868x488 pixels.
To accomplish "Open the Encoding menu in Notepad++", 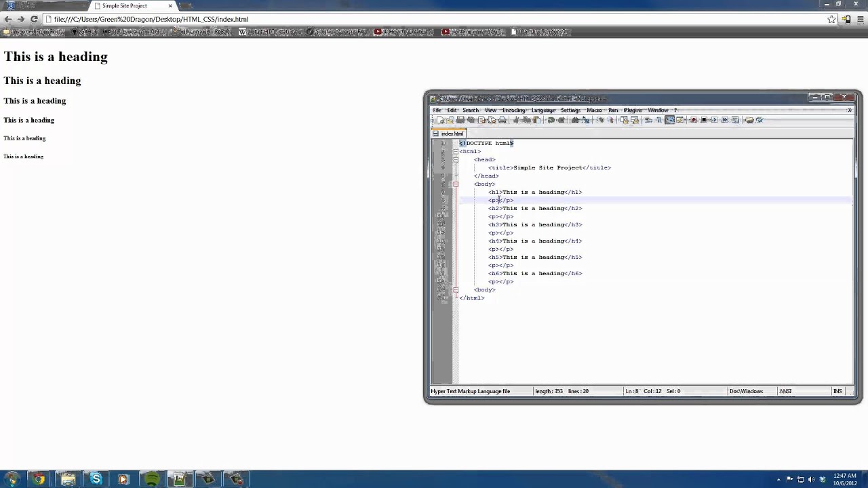I will point(514,110).
